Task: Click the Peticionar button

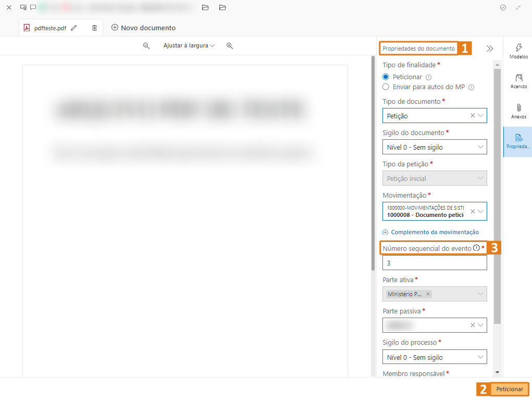Action: coord(509,389)
